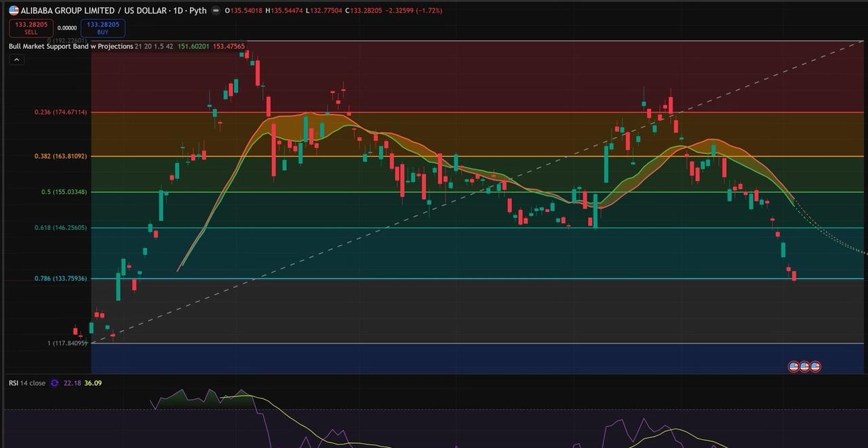Image resolution: width=868 pixels, height=448 pixels.
Task: Click the close price C133.28205 in OHLC row
Action: click(363, 11)
